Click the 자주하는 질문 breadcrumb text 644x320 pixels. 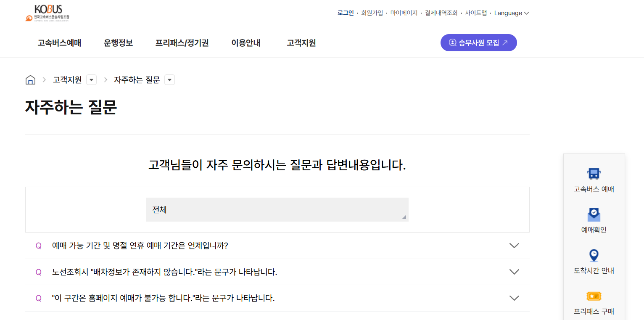tap(137, 80)
